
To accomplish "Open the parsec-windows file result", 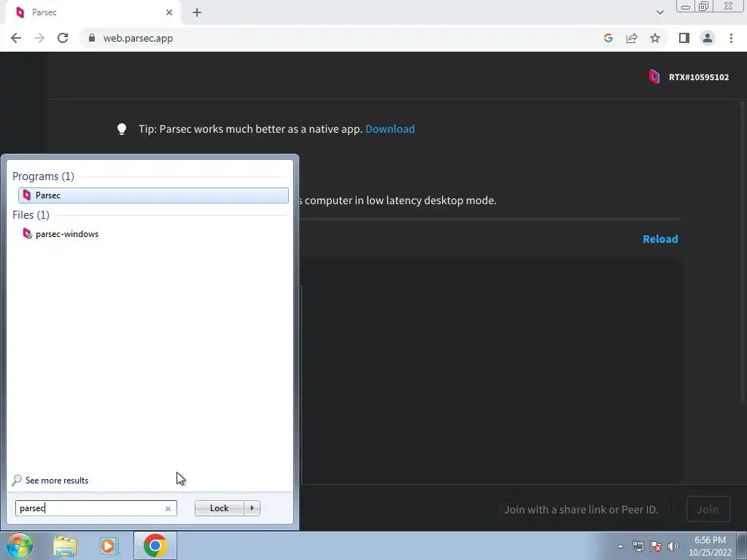I will click(x=67, y=234).
